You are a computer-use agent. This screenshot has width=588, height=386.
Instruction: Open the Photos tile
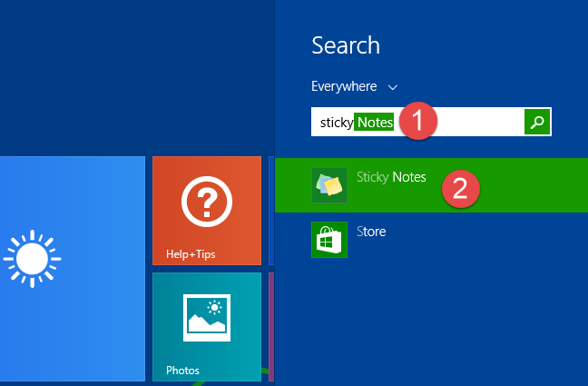click(x=207, y=327)
